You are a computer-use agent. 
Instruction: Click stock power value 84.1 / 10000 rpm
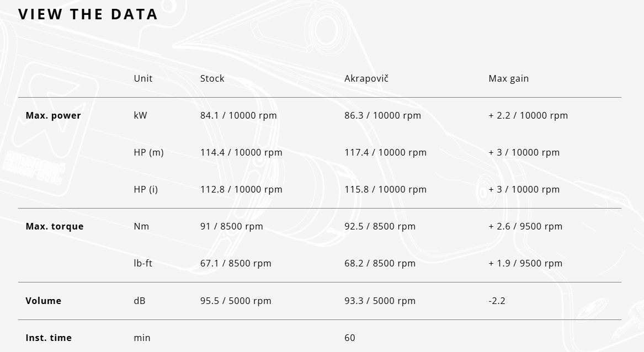pyautogui.click(x=238, y=115)
